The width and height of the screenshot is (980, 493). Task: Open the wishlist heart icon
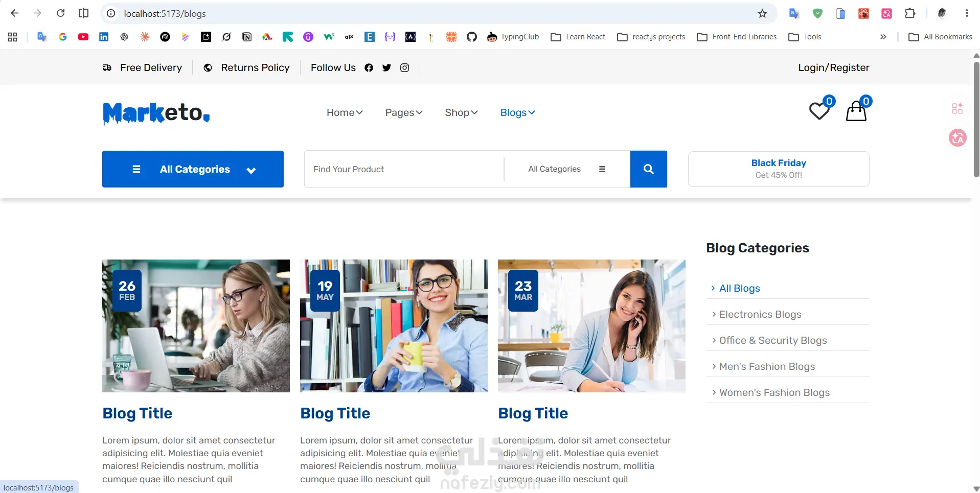[819, 111]
